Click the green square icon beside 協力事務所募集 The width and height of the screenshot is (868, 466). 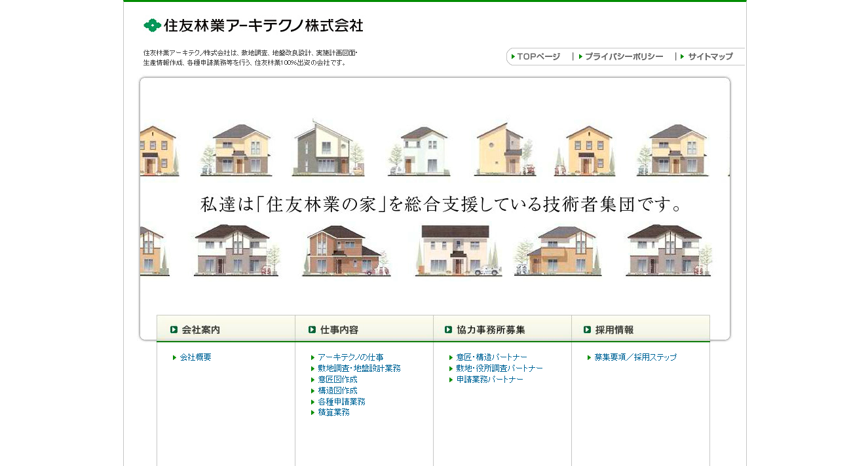point(448,329)
